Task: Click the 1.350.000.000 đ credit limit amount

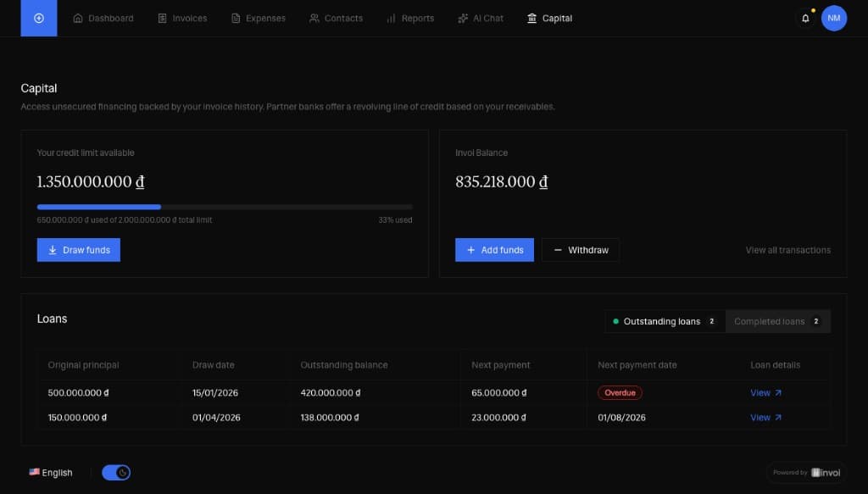Action: (x=91, y=181)
